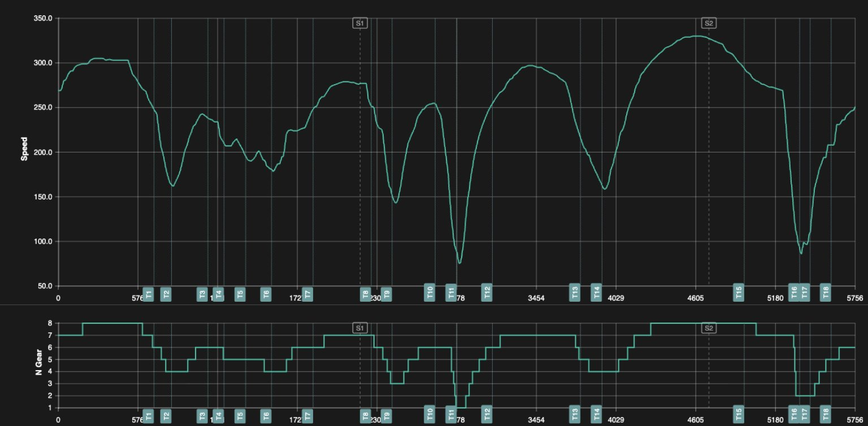Click the T16 label on the Speed chart

coord(794,293)
